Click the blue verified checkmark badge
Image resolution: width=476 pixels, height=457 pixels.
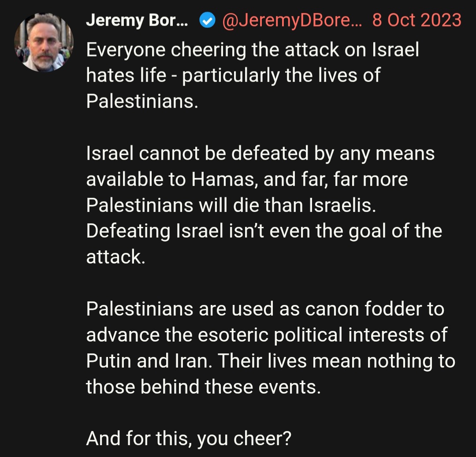click(x=207, y=21)
